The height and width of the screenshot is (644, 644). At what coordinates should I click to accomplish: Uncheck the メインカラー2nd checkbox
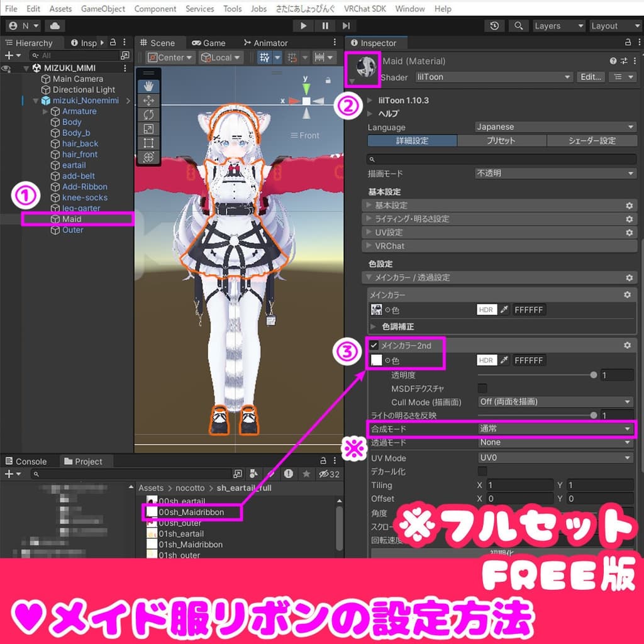(x=374, y=345)
